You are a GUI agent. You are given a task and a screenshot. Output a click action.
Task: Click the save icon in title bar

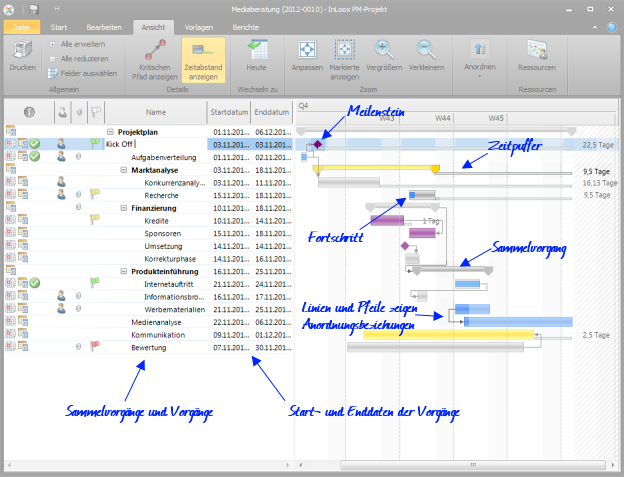coord(34,9)
